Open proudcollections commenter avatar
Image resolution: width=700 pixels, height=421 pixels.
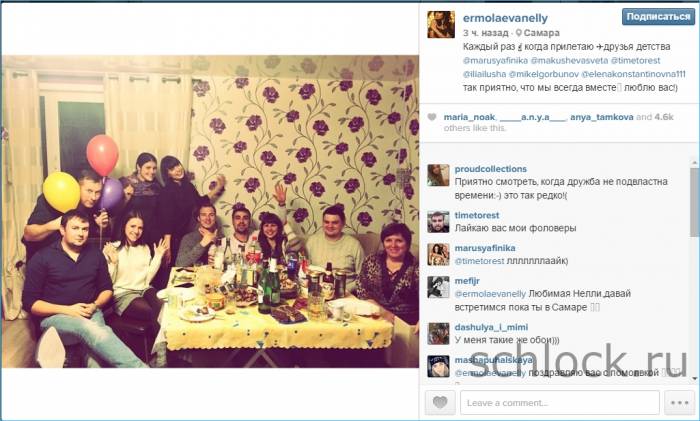pyautogui.click(x=438, y=175)
